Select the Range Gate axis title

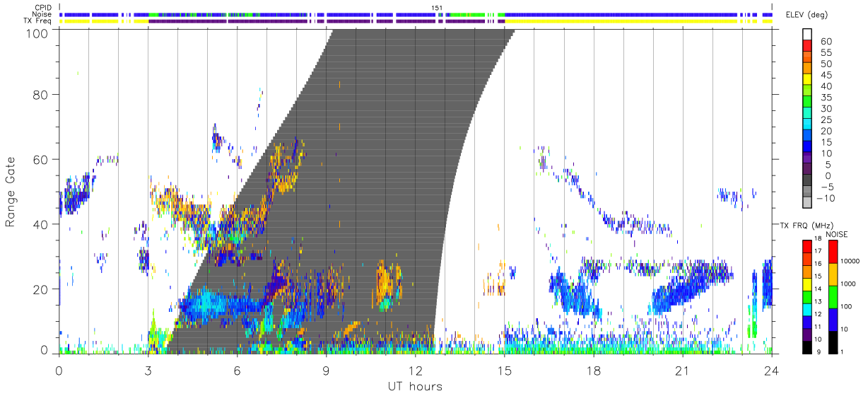[x=11, y=191]
